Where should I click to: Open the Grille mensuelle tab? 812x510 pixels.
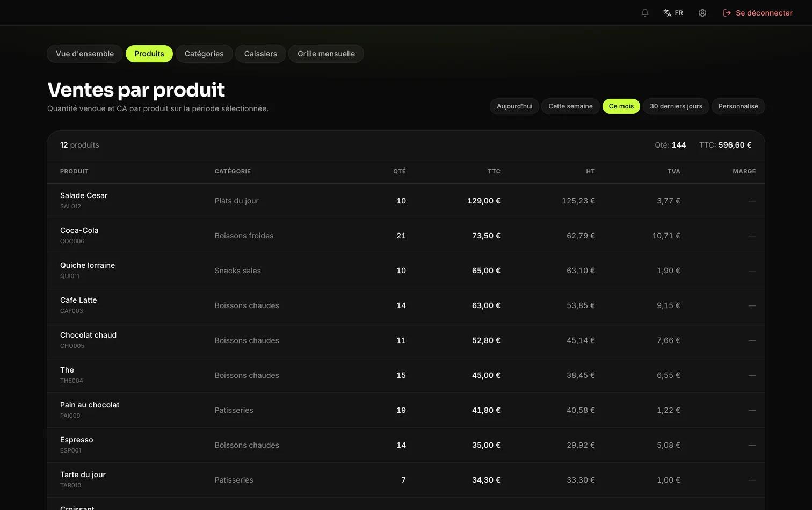pyautogui.click(x=327, y=54)
